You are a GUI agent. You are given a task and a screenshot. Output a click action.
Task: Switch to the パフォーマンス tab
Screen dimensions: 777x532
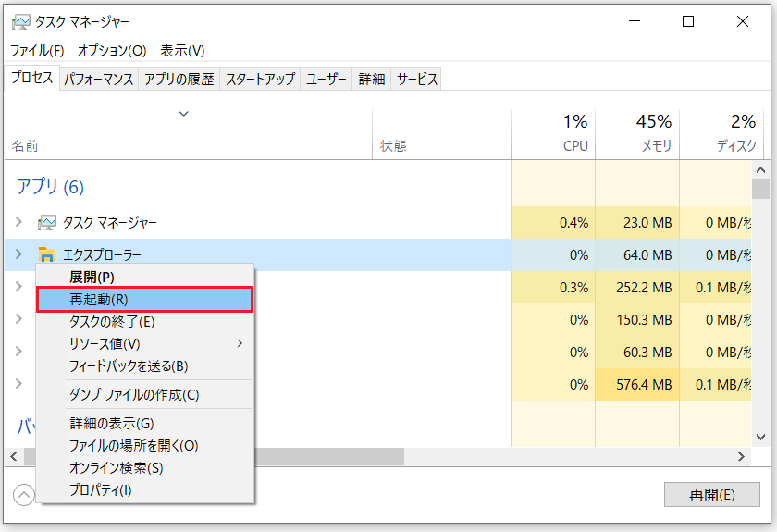(99, 80)
